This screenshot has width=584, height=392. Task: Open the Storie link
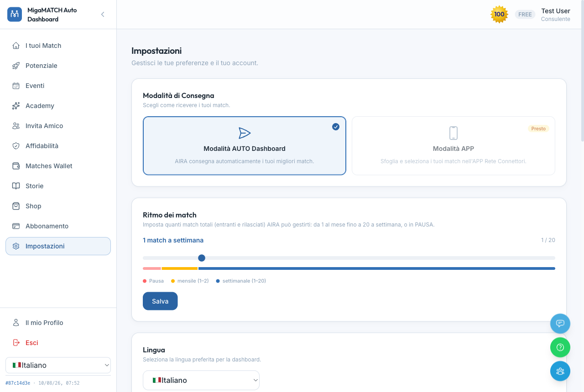pos(58,186)
